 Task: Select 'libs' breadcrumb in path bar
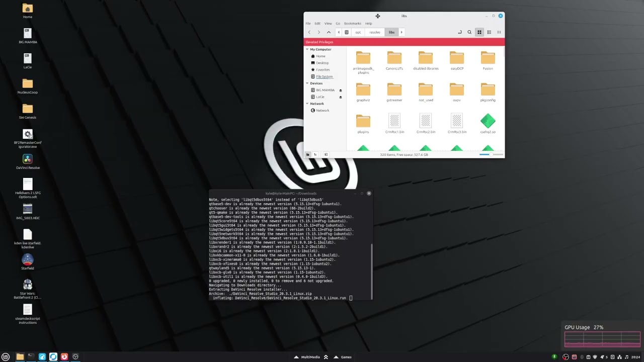coord(391,32)
